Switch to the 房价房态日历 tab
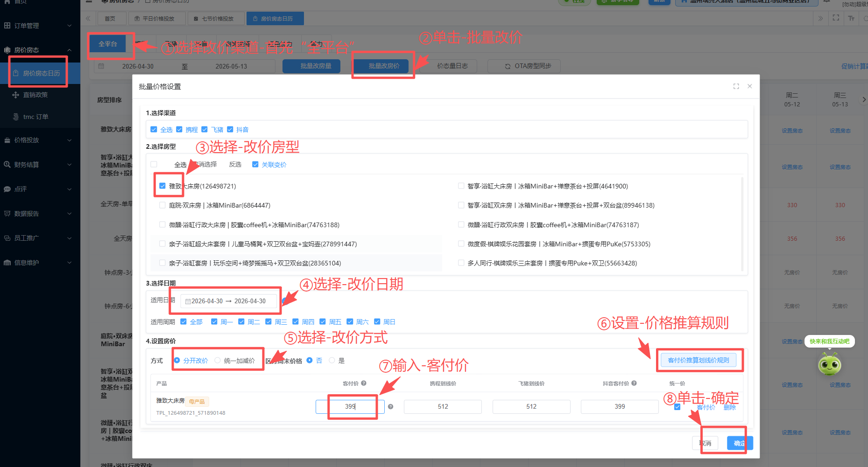Image resolution: width=868 pixels, height=467 pixels. 275,19
